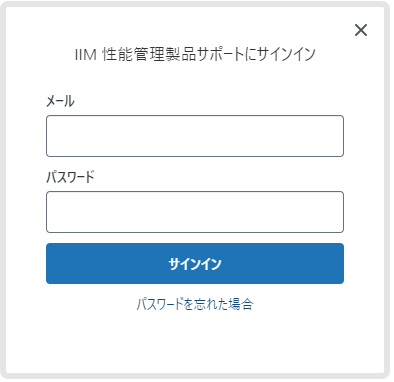Click the cross icon beside the heading
Image resolution: width=394 pixels, height=382 pixels.
[x=361, y=30]
